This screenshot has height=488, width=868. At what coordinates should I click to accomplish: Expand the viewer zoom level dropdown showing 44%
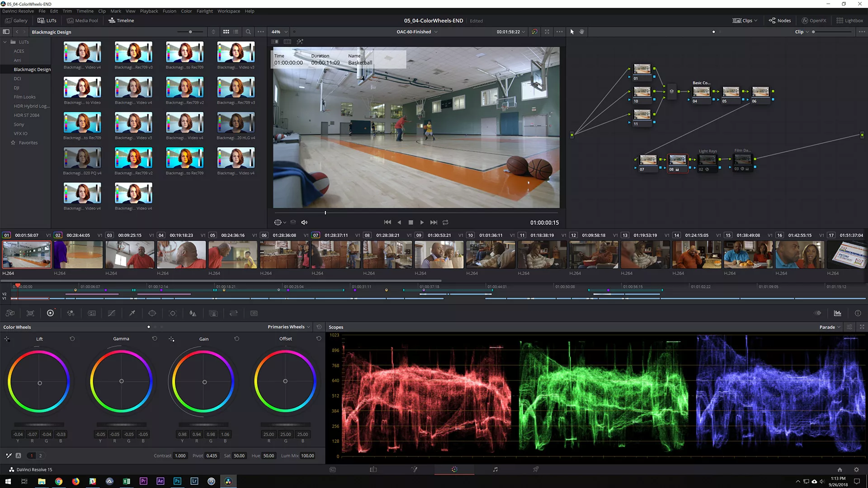pos(278,32)
